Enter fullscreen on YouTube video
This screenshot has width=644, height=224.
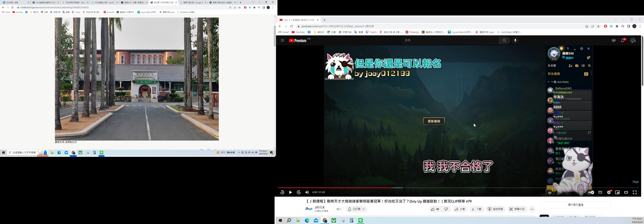click(x=635, y=192)
